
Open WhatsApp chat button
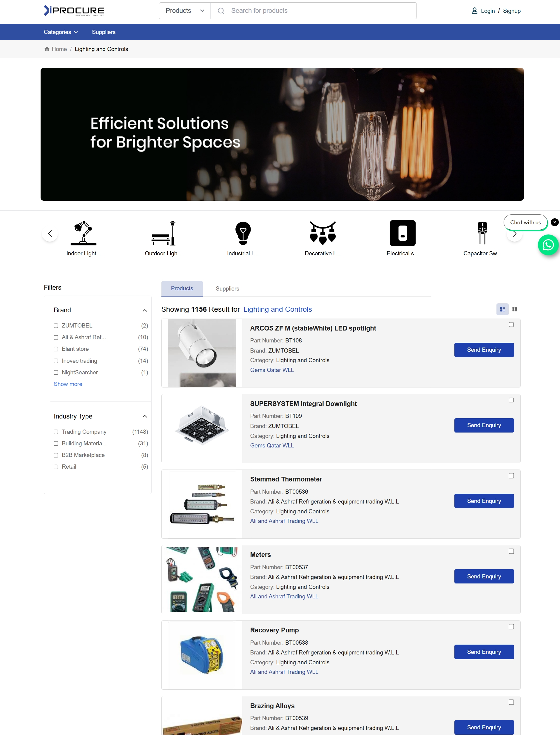coord(548,245)
